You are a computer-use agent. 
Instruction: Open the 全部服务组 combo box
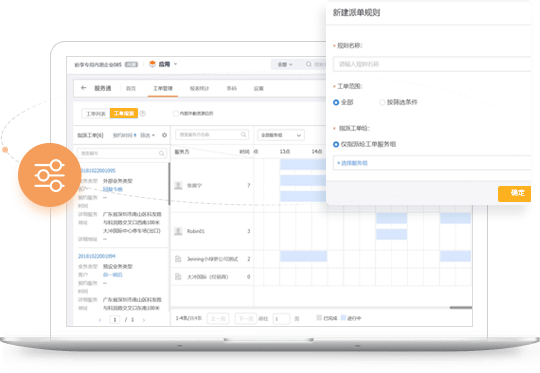(281, 135)
